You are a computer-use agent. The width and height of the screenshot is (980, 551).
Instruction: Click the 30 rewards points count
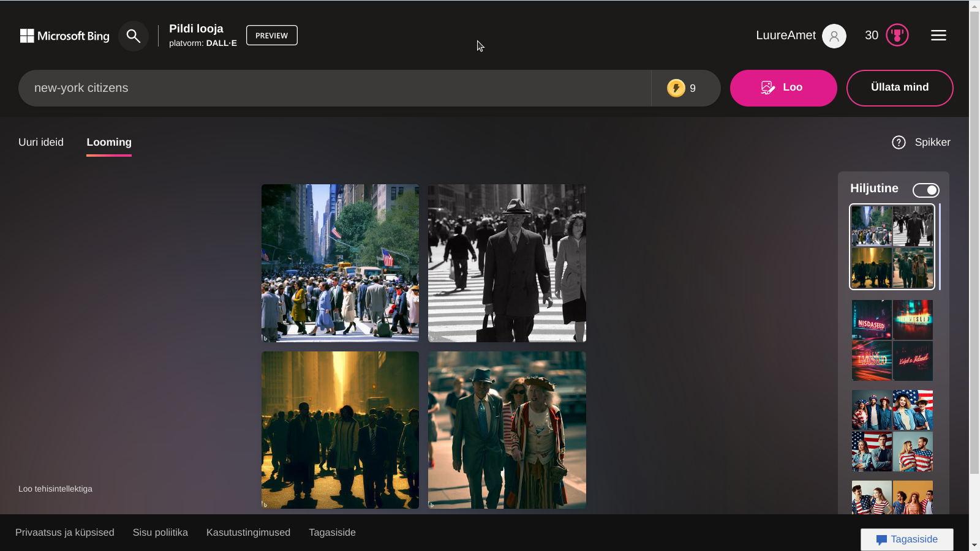pyautogui.click(x=872, y=36)
